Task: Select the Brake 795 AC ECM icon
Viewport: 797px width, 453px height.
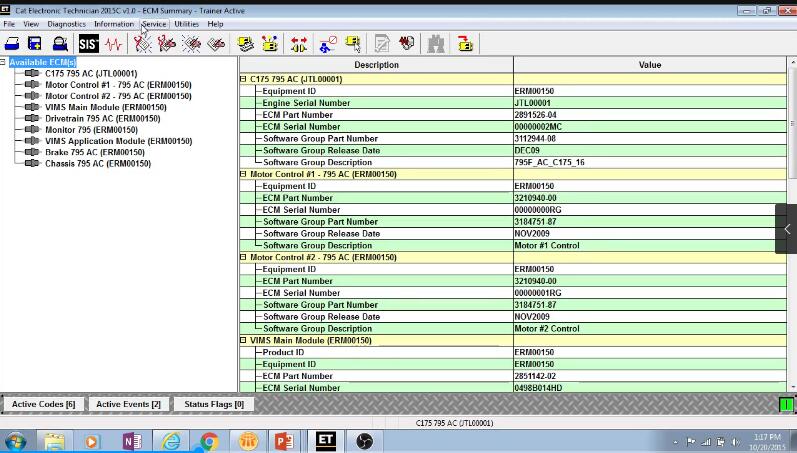Action: tap(32, 152)
